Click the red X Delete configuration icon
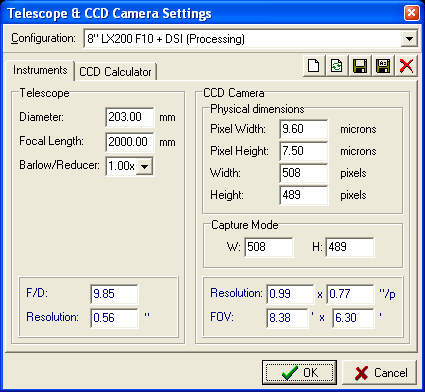 [406, 66]
